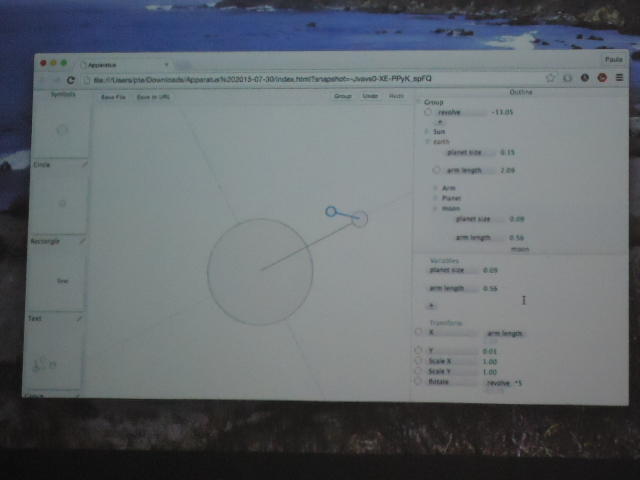
Task: Open the Chrome hamburger menu
Action: click(x=619, y=77)
